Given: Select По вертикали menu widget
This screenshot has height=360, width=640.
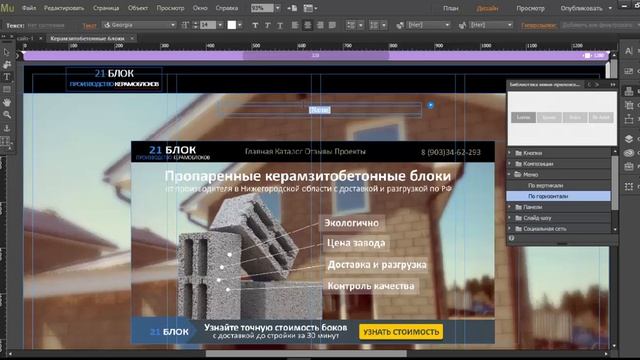Looking at the screenshot, I should tap(545, 185).
